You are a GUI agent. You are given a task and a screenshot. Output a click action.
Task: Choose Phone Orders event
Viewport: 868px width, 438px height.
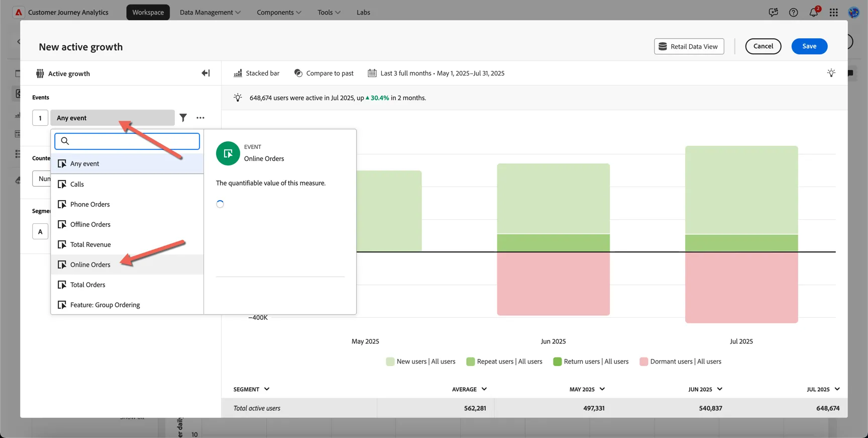point(127,204)
